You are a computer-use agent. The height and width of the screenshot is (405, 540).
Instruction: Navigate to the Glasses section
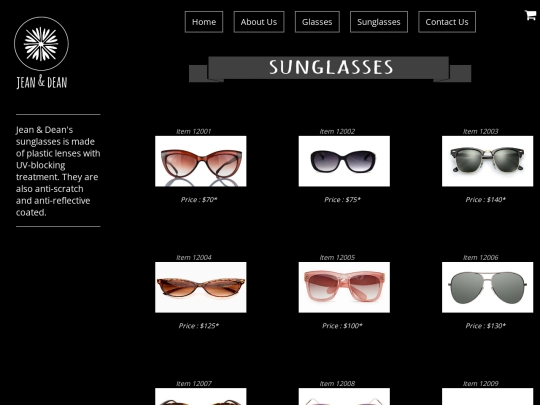click(x=317, y=22)
